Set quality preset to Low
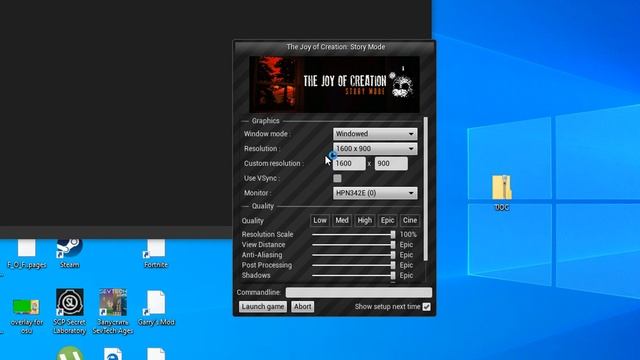 [320, 220]
